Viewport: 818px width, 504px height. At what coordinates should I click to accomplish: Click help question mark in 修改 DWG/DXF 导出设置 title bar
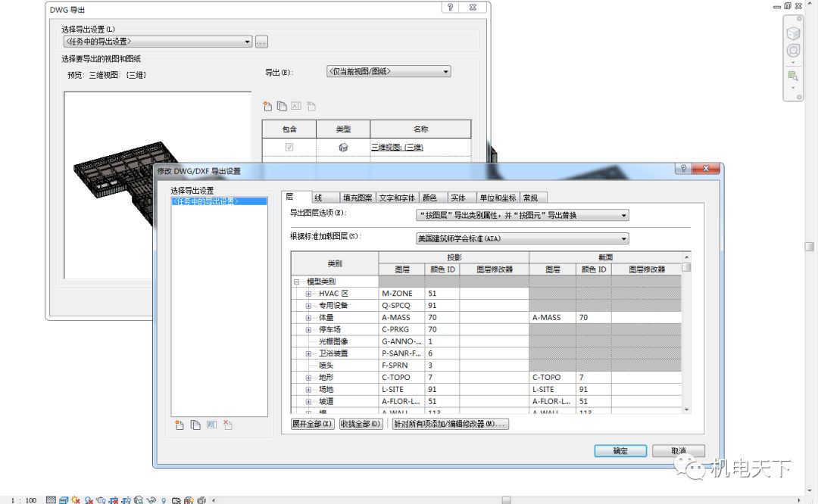(x=683, y=168)
